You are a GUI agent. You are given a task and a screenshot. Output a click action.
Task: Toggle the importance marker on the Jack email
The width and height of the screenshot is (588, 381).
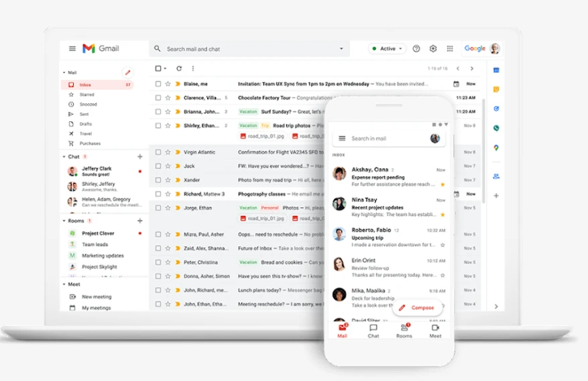pos(178,166)
